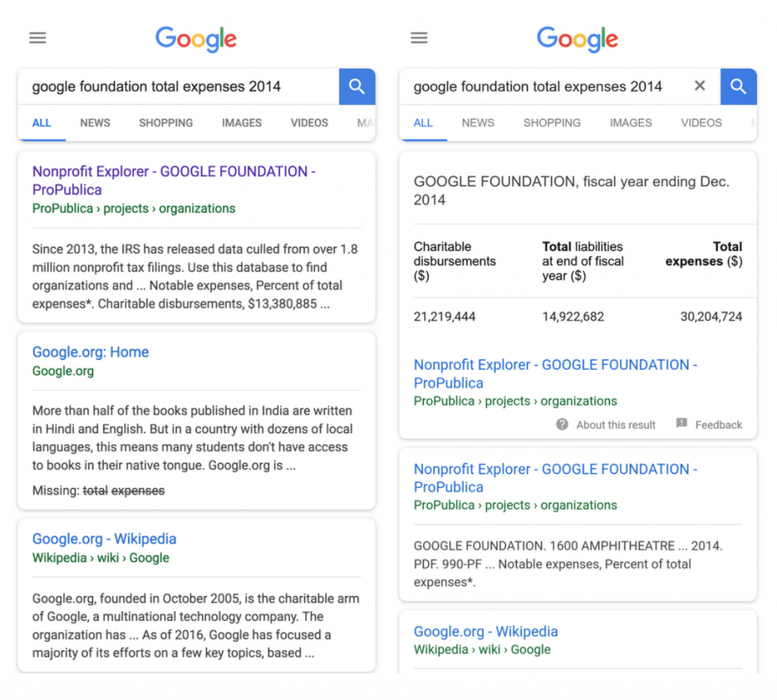Click the left search input field
The width and height of the screenshot is (777, 700).
(178, 87)
